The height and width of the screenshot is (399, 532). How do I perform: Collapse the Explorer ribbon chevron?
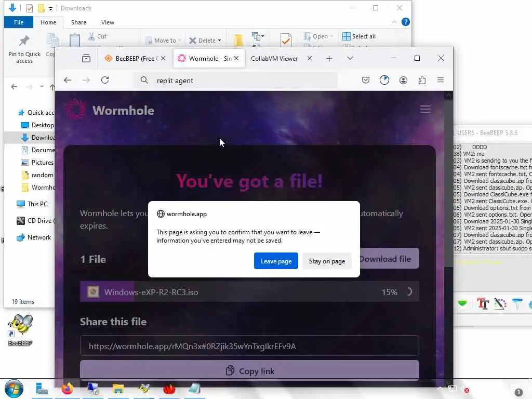[394, 22]
